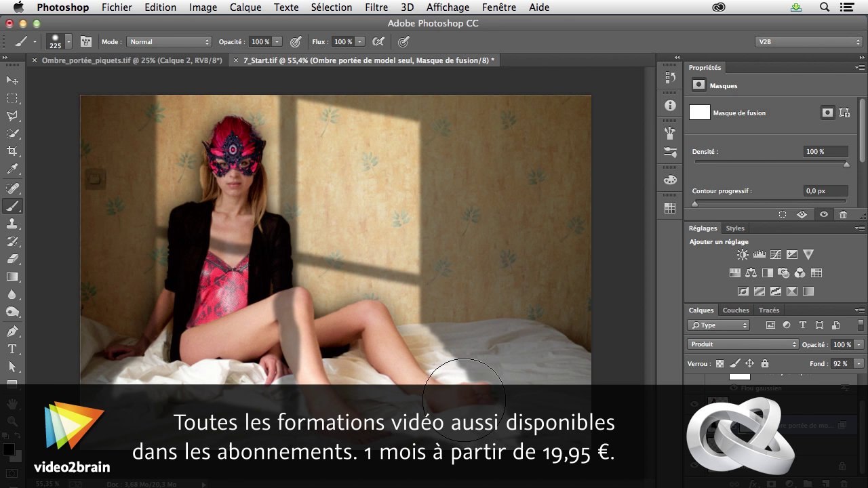Open the Color palette panel icon
868x488 pixels.
[670, 180]
